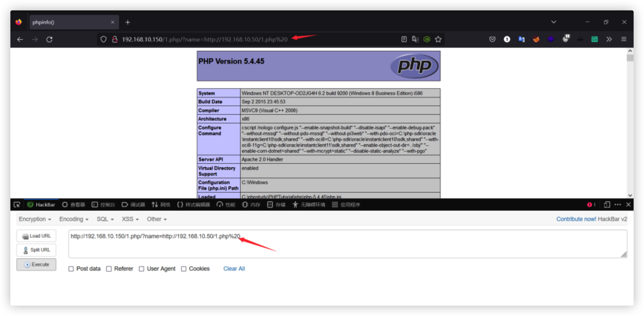Tick the Cookies checkbox

point(184,269)
